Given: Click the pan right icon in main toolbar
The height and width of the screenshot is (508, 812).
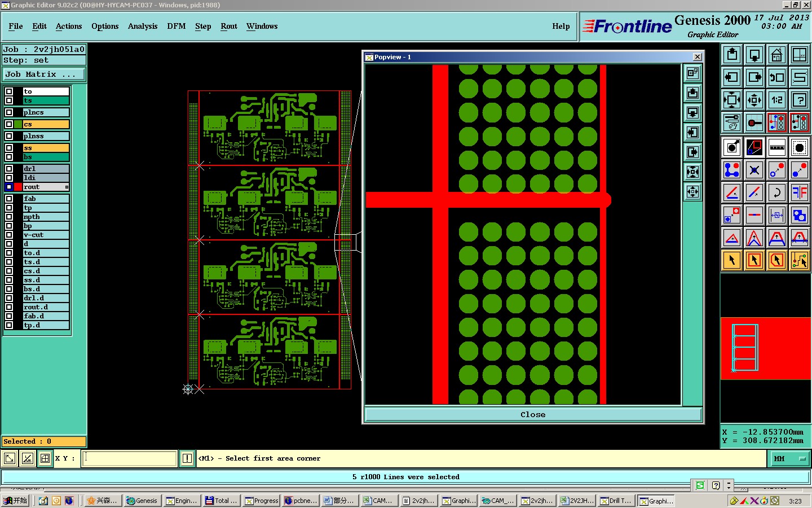Looking at the screenshot, I should pyautogui.click(x=754, y=77).
